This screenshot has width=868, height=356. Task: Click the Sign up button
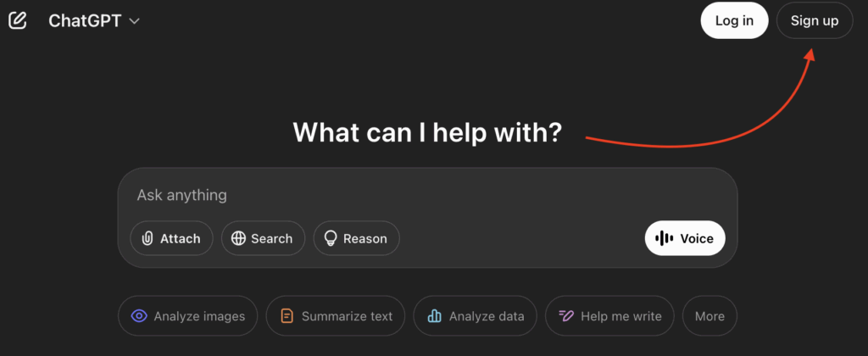click(815, 20)
